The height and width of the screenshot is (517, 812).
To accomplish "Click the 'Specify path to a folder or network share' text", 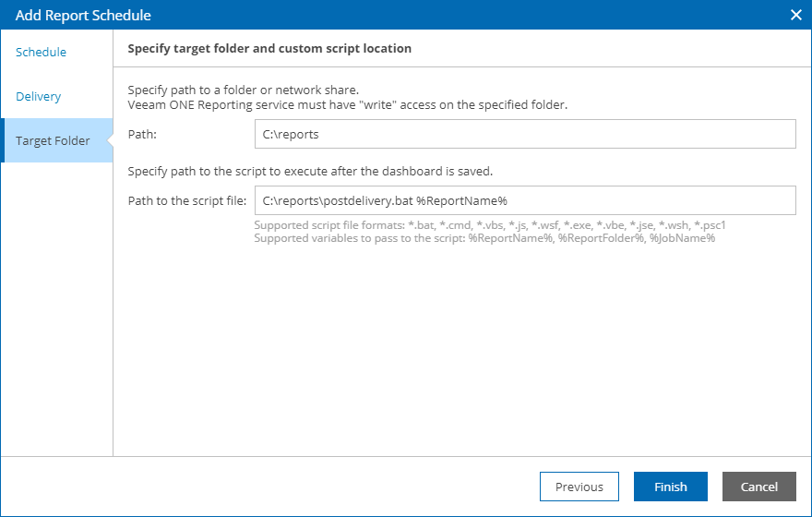I will click(242, 90).
